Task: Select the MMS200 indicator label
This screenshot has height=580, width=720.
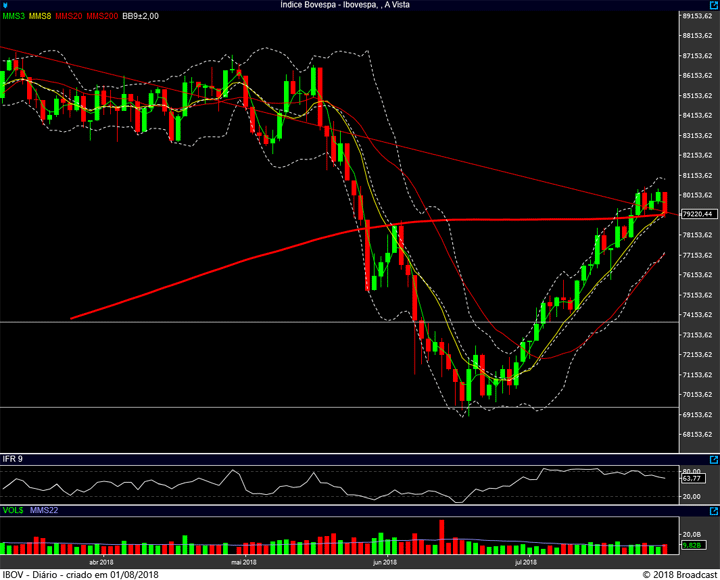Action: (x=102, y=16)
